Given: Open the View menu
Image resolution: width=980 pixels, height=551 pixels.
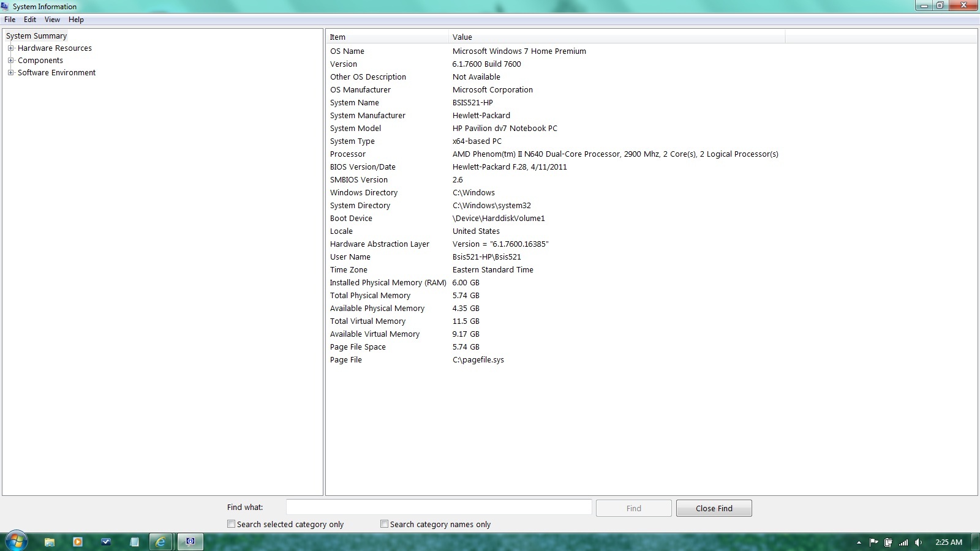Looking at the screenshot, I should coord(52,20).
